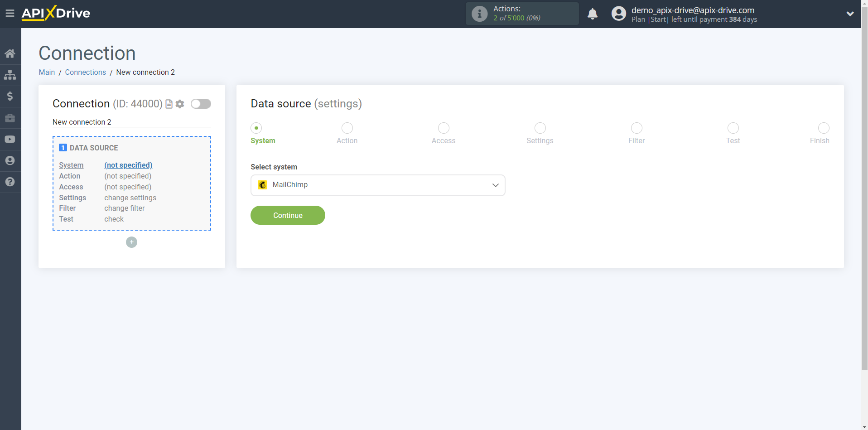Select the Action step

click(x=347, y=128)
